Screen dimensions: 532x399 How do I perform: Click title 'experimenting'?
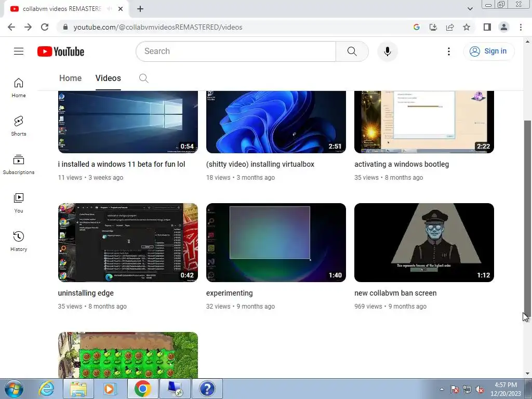229,293
